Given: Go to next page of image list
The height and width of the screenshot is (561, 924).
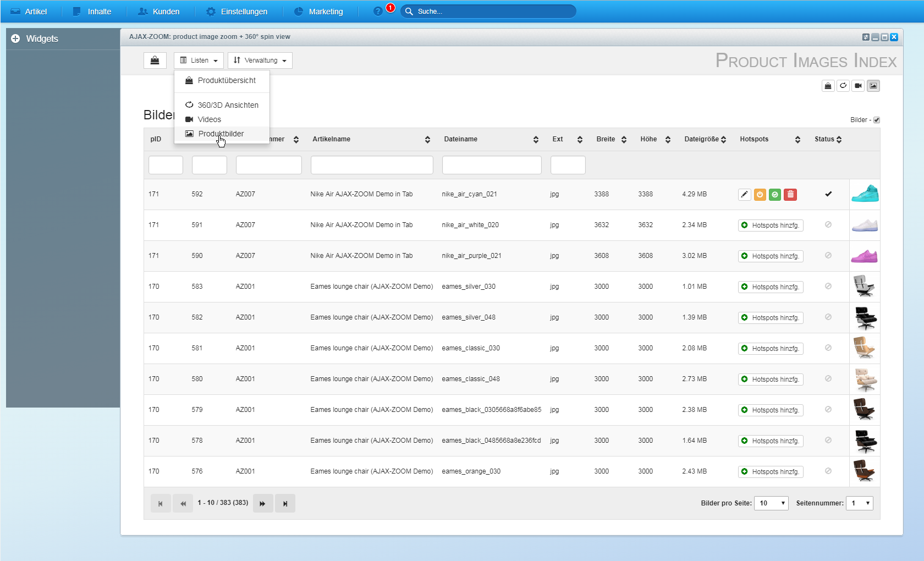Looking at the screenshot, I should click(263, 503).
